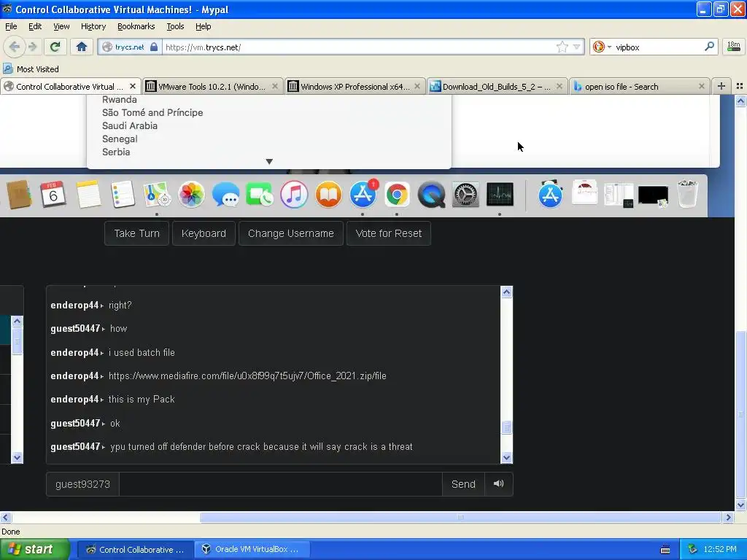Click the browser Back arrow
The image size is (747, 560).
point(15,47)
